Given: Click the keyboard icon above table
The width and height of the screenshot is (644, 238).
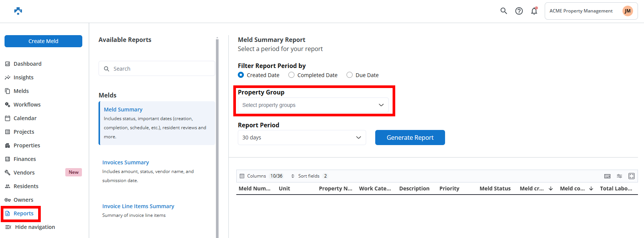Looking at the screenshot, I should click(607, 176).
